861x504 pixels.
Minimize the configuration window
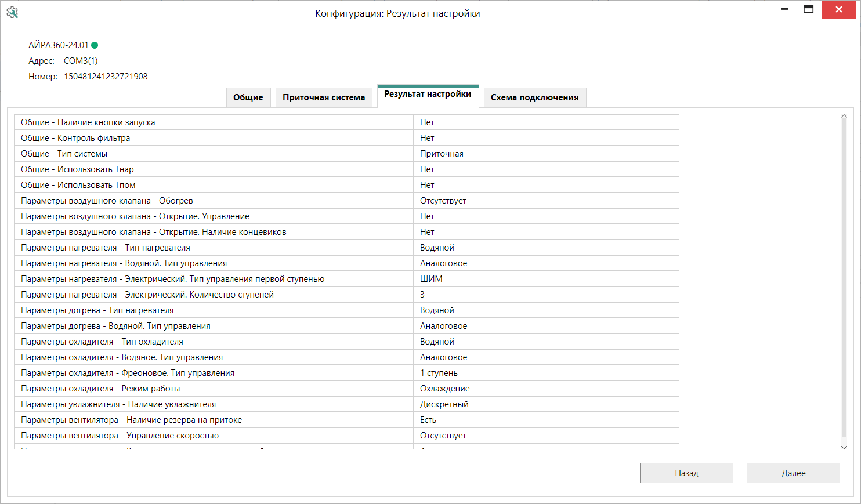coord(784,9)
